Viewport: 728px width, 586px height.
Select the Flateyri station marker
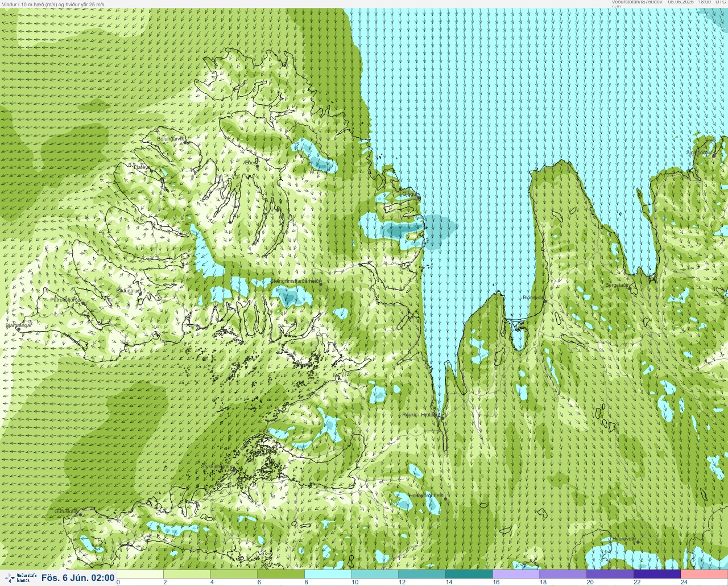click(151, 170)
